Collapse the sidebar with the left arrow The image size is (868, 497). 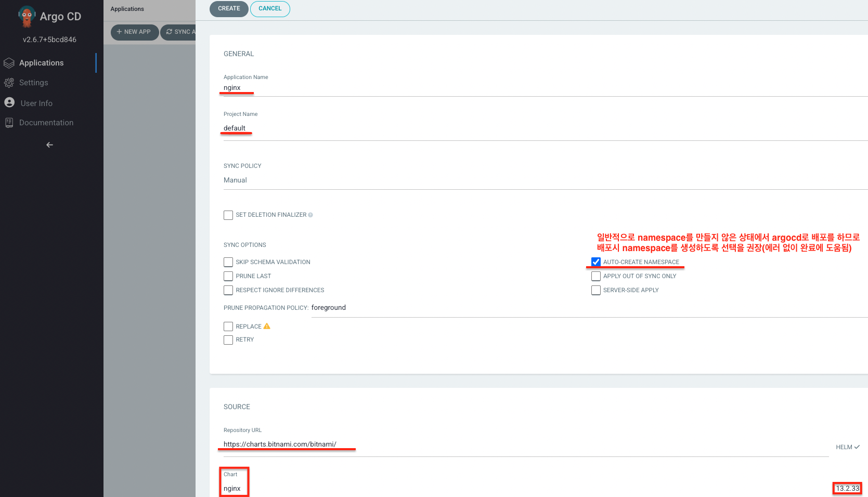(49, 145)
